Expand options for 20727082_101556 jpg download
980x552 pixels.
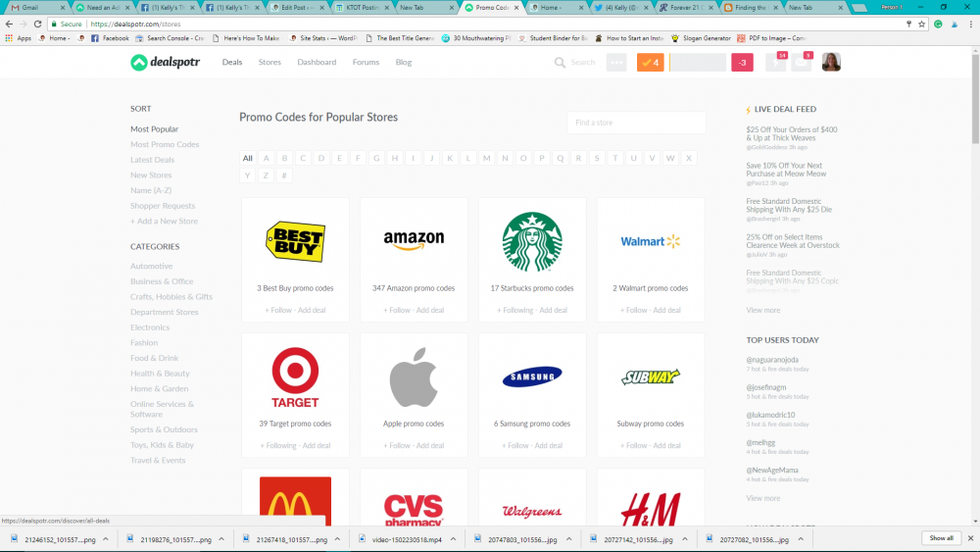(x=801, y=539)
